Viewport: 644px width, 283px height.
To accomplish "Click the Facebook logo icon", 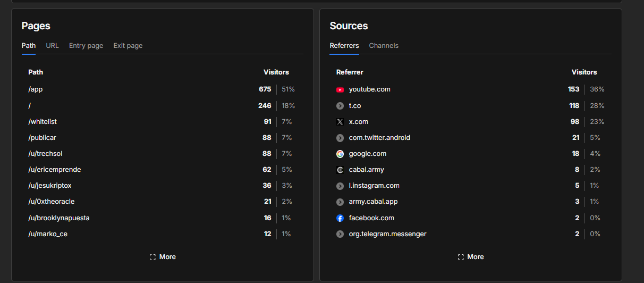I will click(340, 218).
